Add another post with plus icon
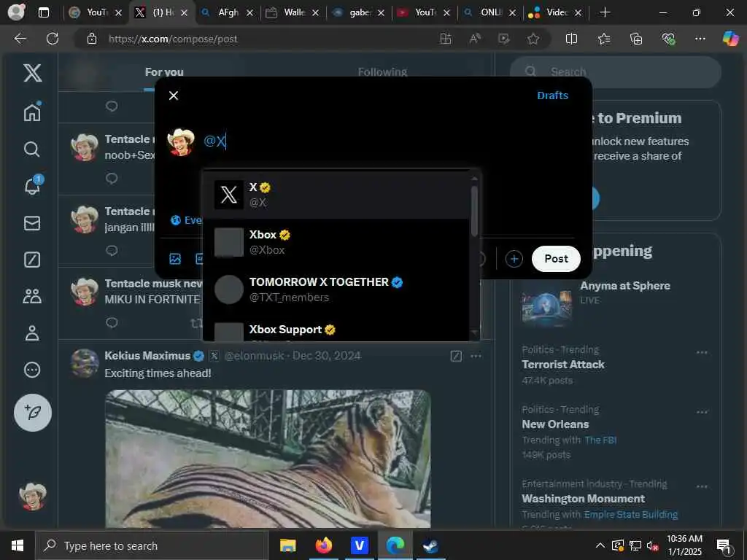747x560 pixels. (514, 259)
